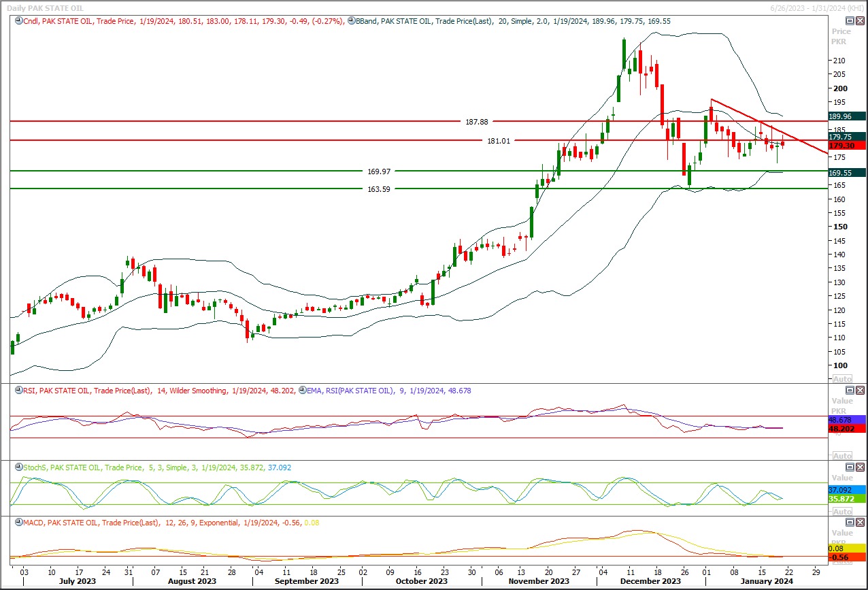
Task: Select the MACD Exponential legend text
Action: (x=171, y=523)
